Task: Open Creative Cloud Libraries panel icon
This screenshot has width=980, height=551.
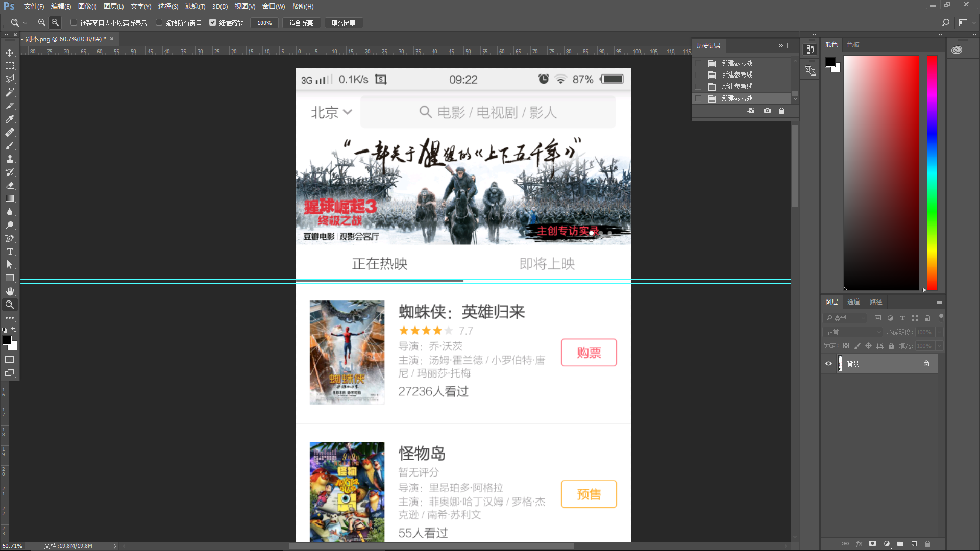Action: pyautogui.click(x=957, y=49)
